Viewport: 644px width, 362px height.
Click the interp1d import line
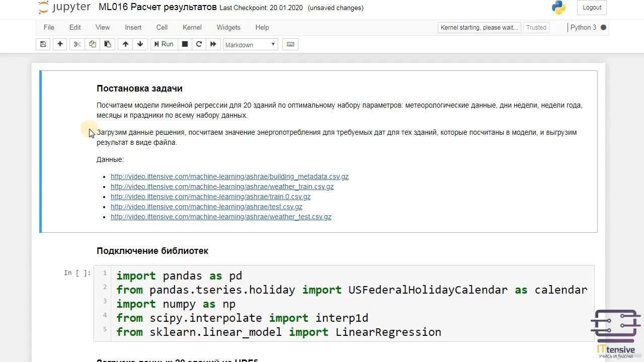(242, 318)
